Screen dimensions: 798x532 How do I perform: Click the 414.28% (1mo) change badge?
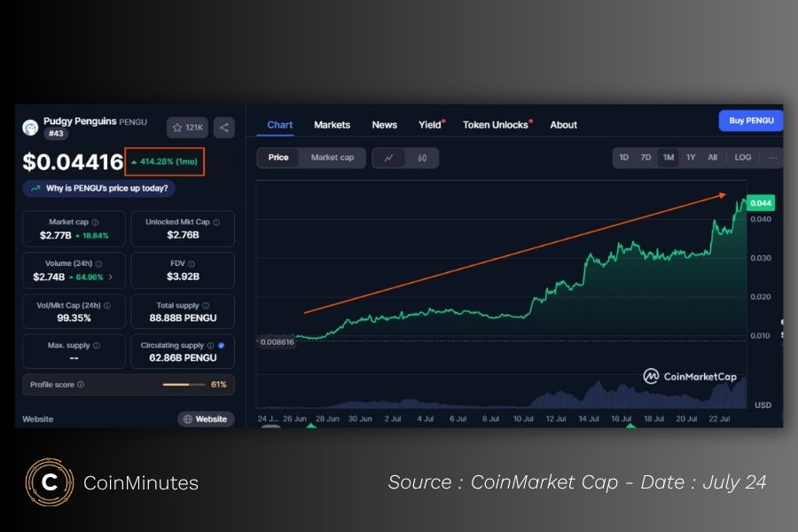click(x=164, y=161)
